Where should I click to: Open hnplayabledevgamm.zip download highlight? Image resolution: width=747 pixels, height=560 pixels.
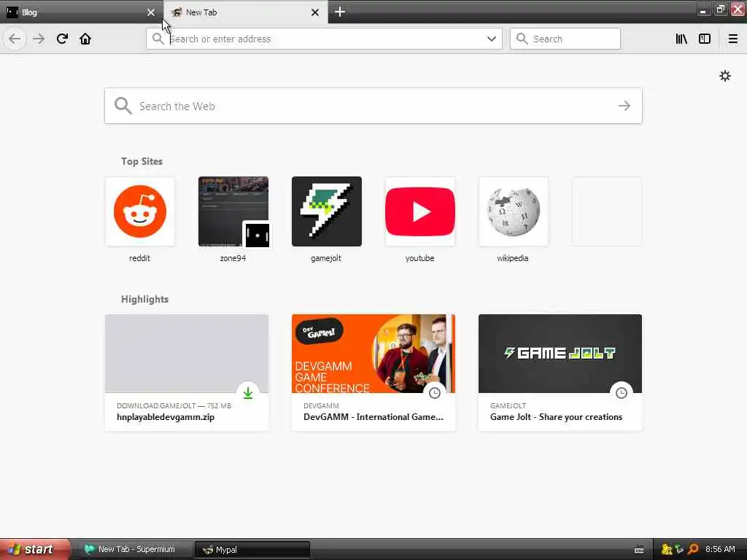click(x=187, y=373)
